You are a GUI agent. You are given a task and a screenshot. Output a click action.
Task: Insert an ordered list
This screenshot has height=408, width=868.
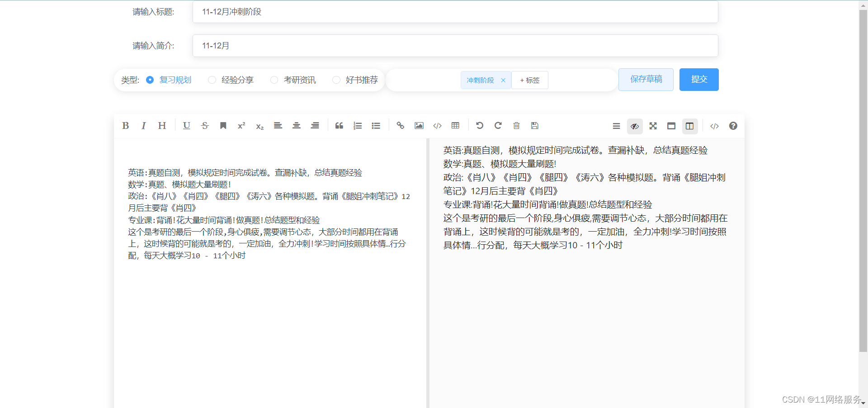pos(358,126)
